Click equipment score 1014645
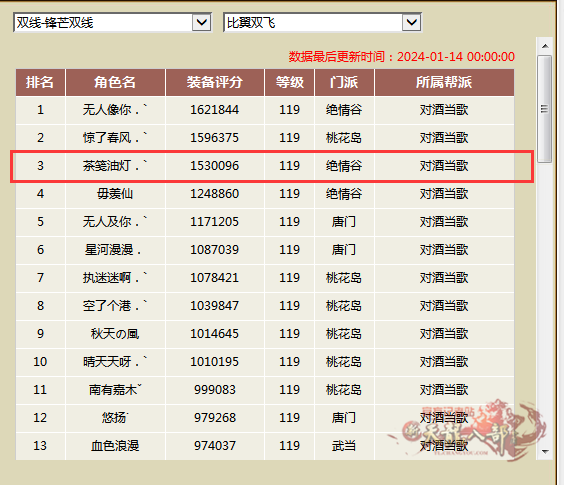This screenshot has width=564, height=485. (x=215, y=334)
